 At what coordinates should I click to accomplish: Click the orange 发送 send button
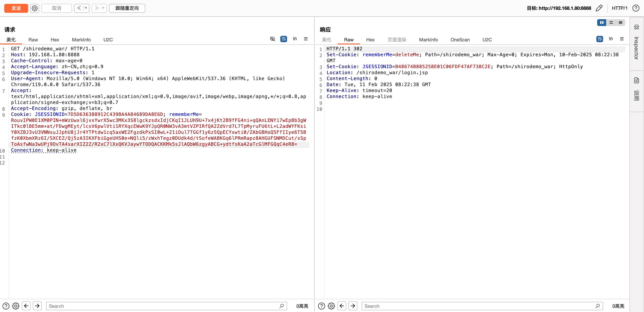coord(16,8)
